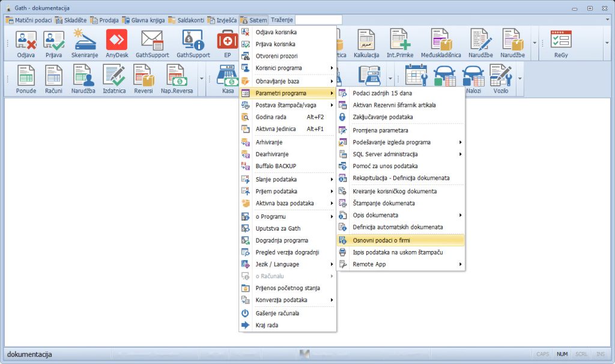Image resolution: width=615 pixels, height=364 pixels.
Task: Click the Odjava toolbar icon
Action: (26, 44)
